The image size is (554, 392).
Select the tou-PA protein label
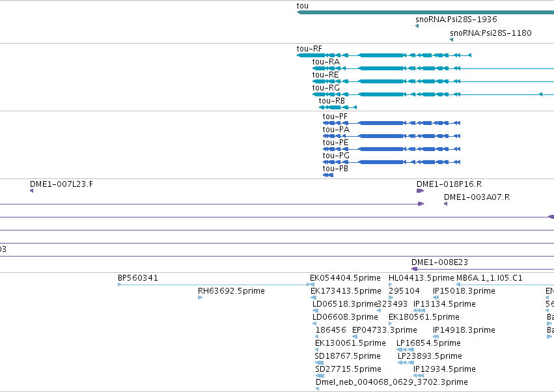point(336,130)
